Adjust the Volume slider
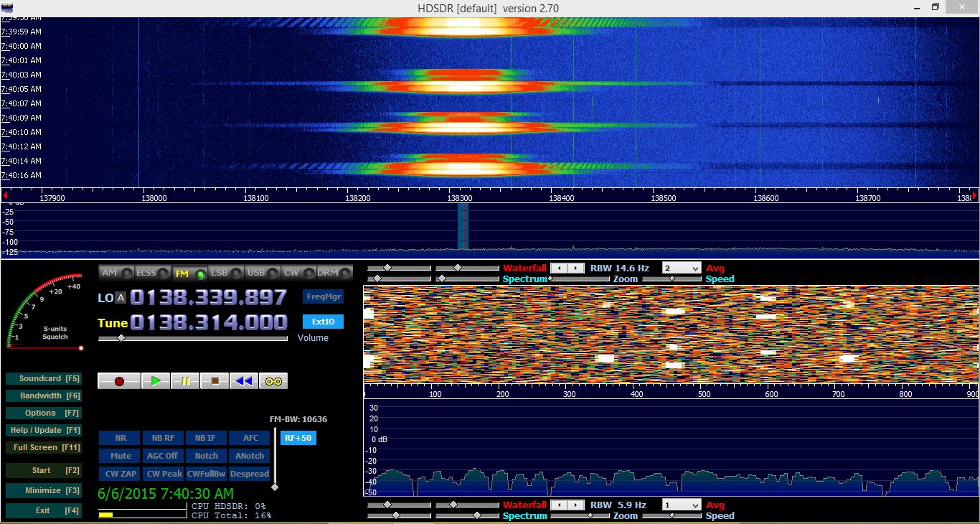The image size is (980, 524). point(193,337)
